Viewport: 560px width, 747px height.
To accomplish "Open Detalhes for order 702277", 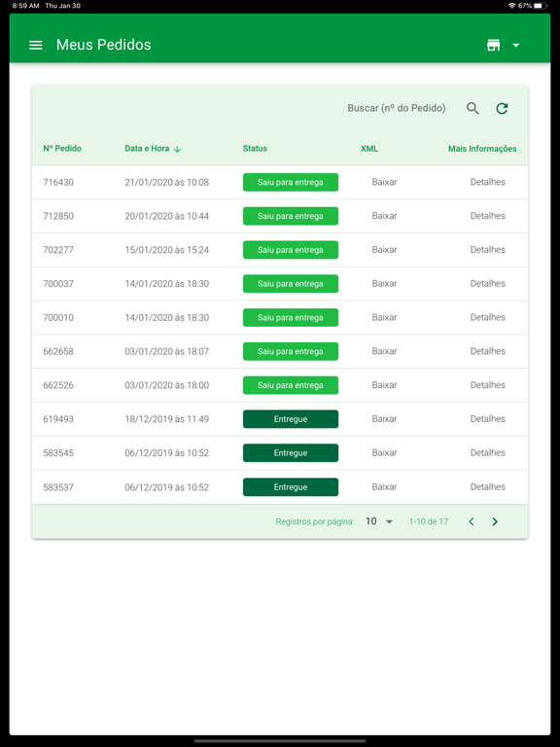I will 488,250.
